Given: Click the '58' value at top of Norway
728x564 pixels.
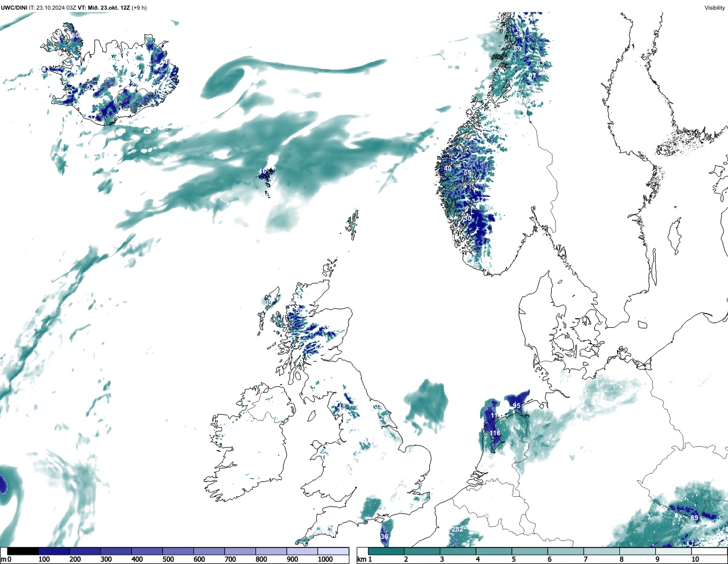Looking at the screenshot, I should 519,35.
